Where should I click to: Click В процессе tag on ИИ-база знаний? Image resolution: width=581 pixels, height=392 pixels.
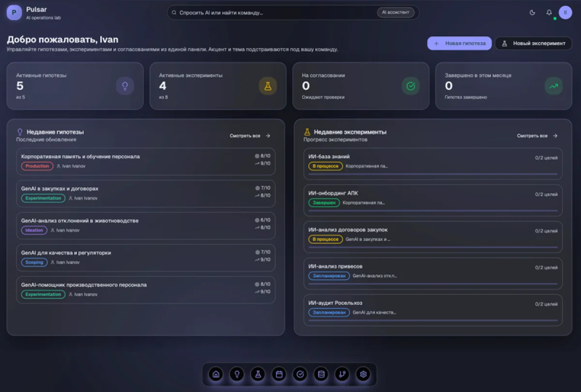325,166
